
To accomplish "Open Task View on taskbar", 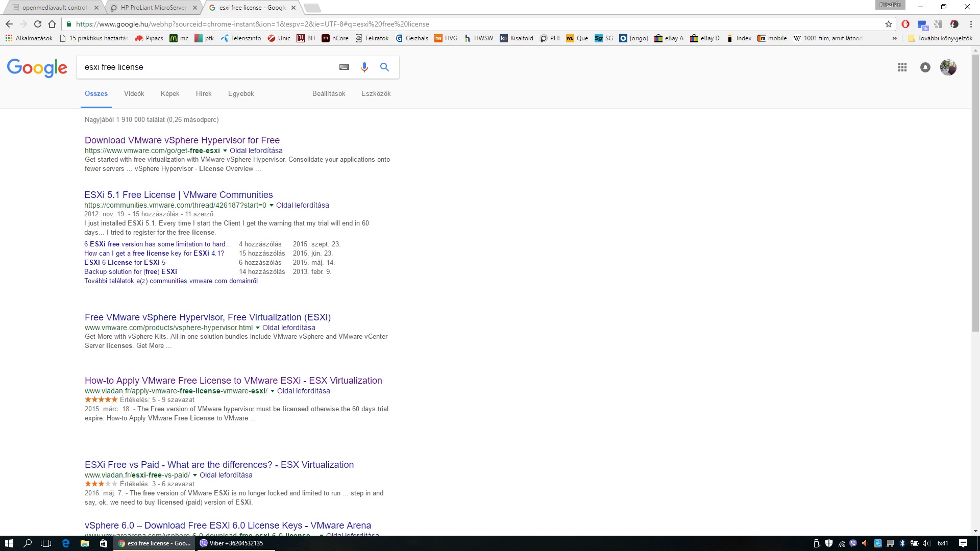I will point(46,543).
